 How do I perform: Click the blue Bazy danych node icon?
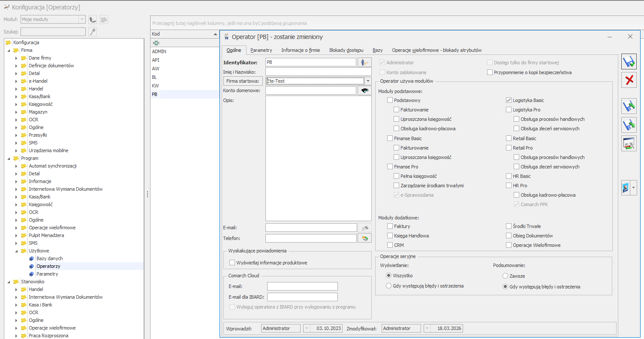31,258
